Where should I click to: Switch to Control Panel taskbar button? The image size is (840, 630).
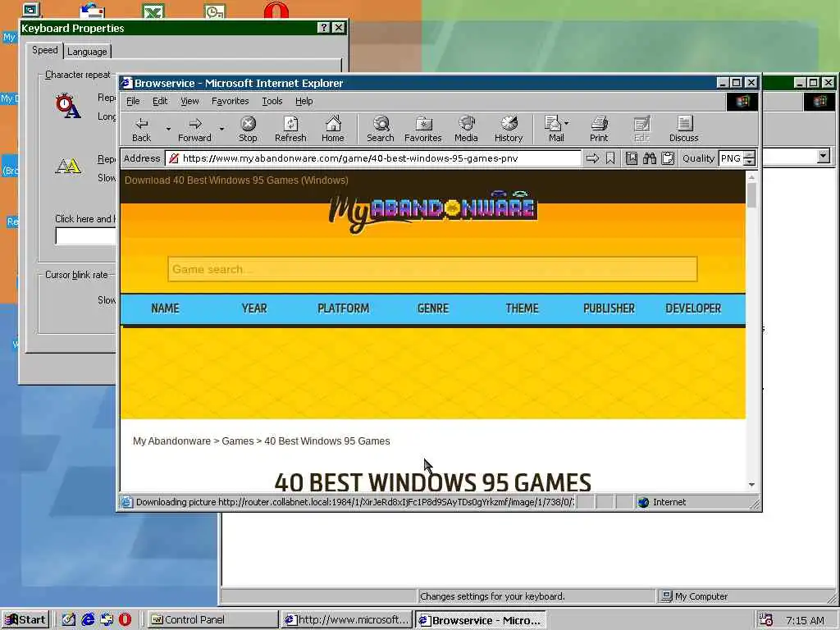(212, 620)
